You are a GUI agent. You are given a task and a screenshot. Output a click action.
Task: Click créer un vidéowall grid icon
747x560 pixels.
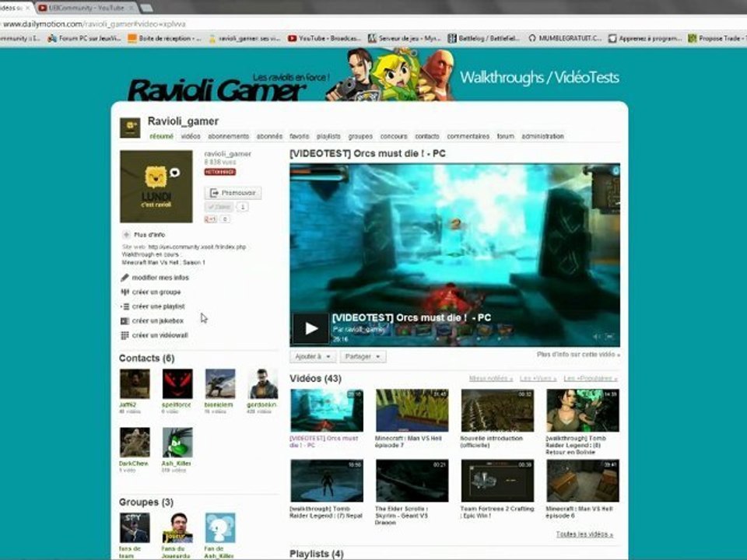tap(124, 335)
